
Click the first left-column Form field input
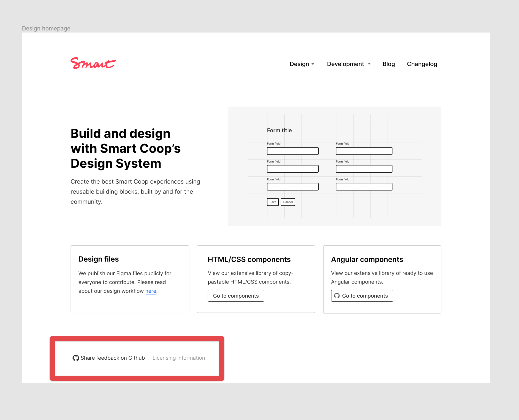[x=293, y=151]
